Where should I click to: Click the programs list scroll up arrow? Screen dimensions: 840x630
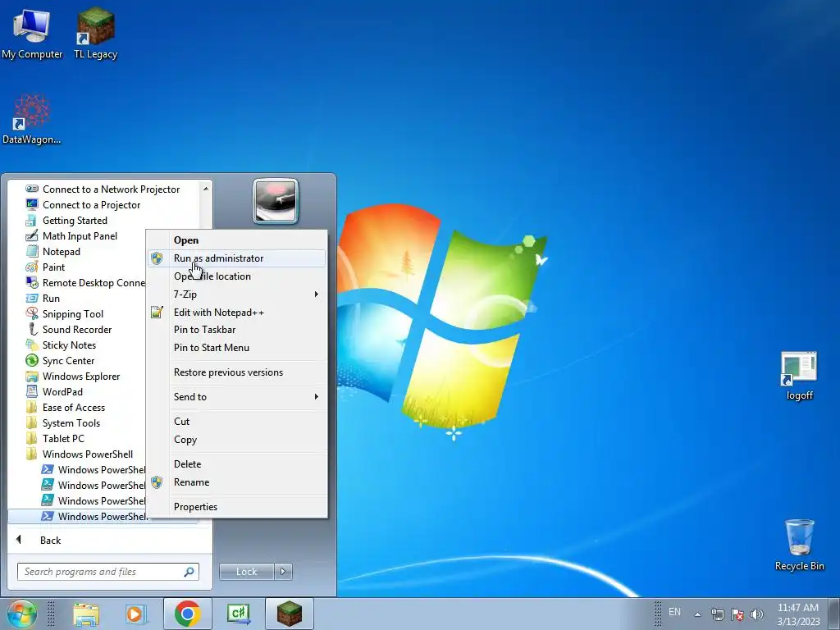pos(206,189)
